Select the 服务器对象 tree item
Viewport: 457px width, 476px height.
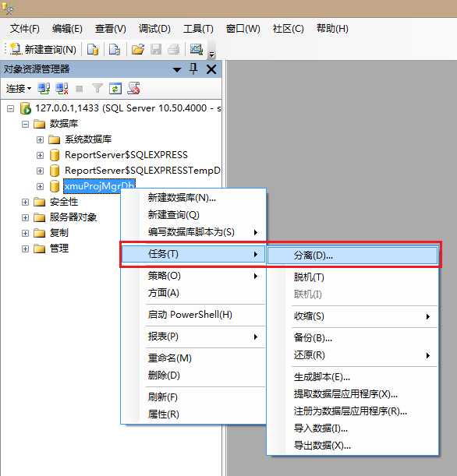(73, 217)
